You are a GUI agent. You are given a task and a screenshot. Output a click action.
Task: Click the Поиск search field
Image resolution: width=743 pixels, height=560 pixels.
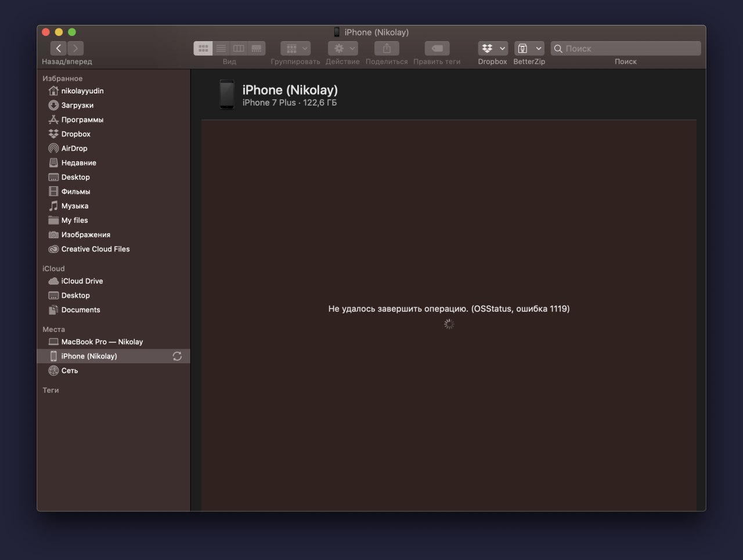point(626,48)
